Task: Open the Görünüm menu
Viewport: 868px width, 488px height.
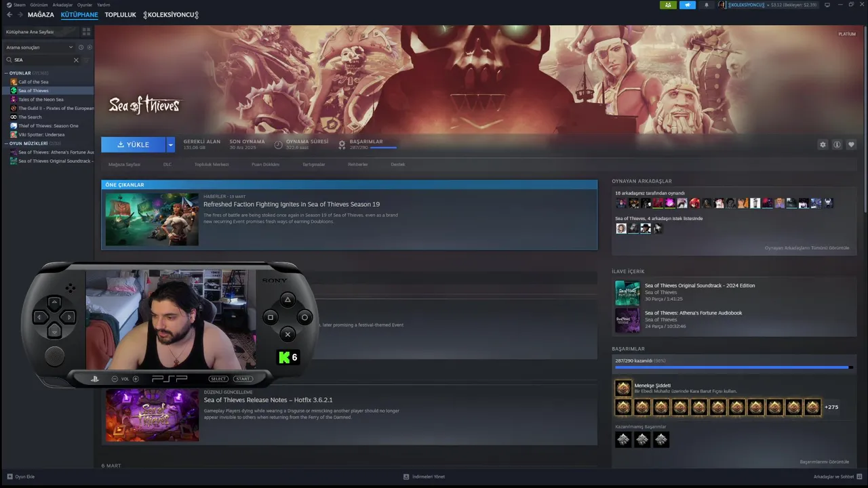Action: (x=39, y=5)
